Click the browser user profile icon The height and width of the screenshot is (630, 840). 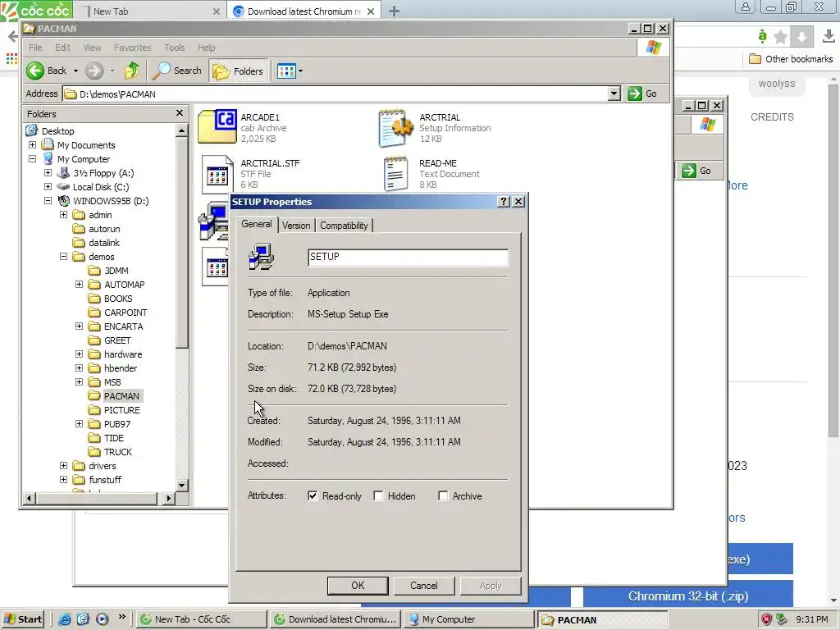[x=745, y=7]
